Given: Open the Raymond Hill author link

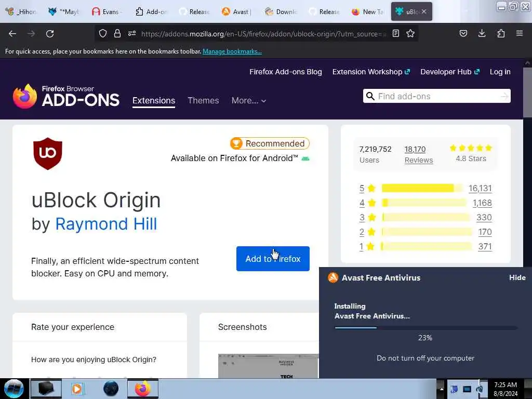Looking at the screenshot, I should pos(106,224).
